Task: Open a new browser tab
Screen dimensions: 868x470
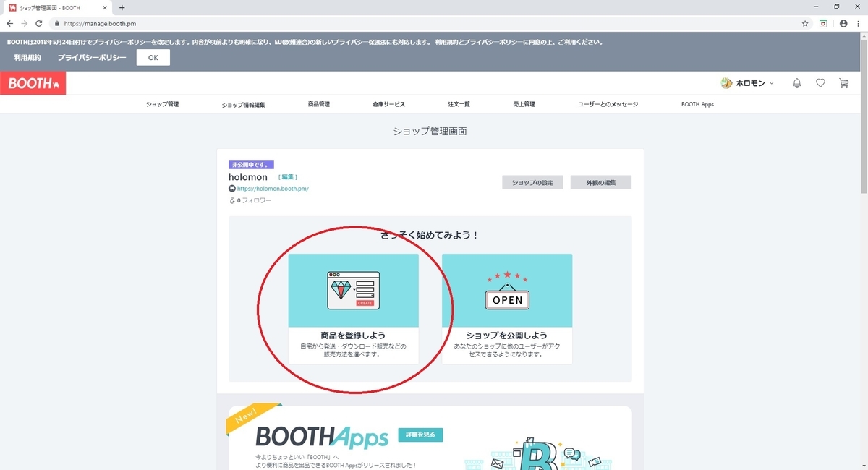Action: pos(122,7)
